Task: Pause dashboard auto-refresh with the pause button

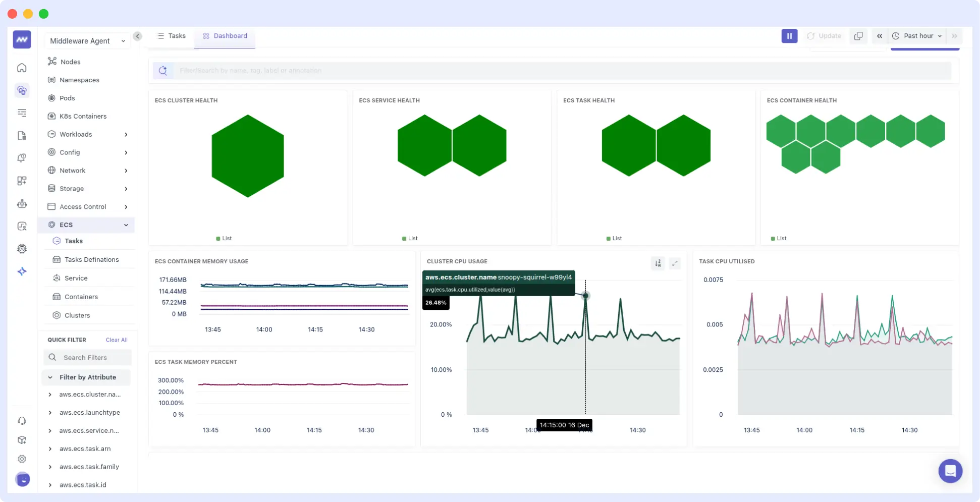Action: [x=789, y=36]
